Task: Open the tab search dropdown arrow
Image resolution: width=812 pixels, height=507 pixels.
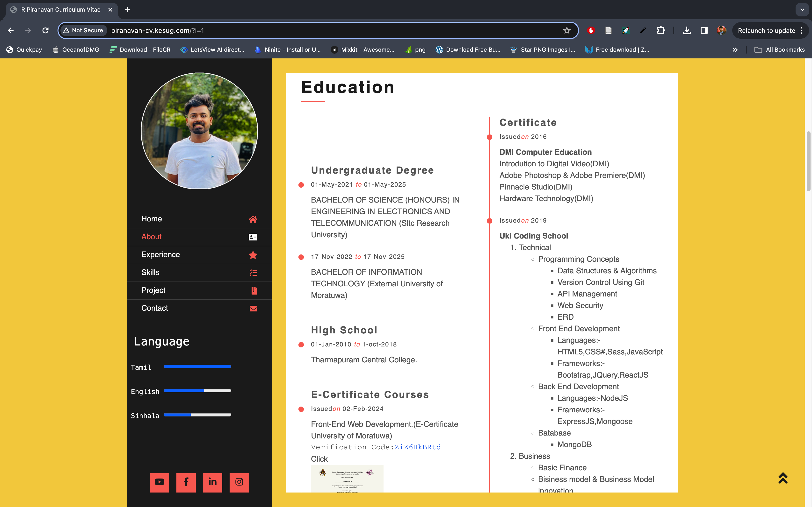Action: click(802, 10)
